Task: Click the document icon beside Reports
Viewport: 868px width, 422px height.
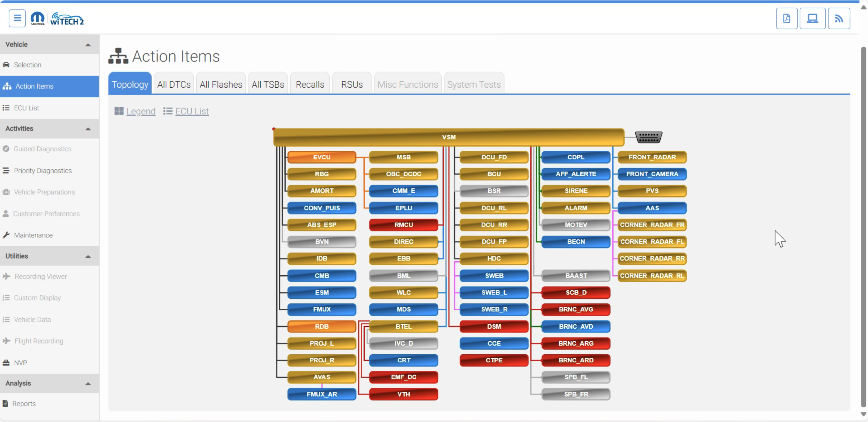Action: (x=5, y=403)
